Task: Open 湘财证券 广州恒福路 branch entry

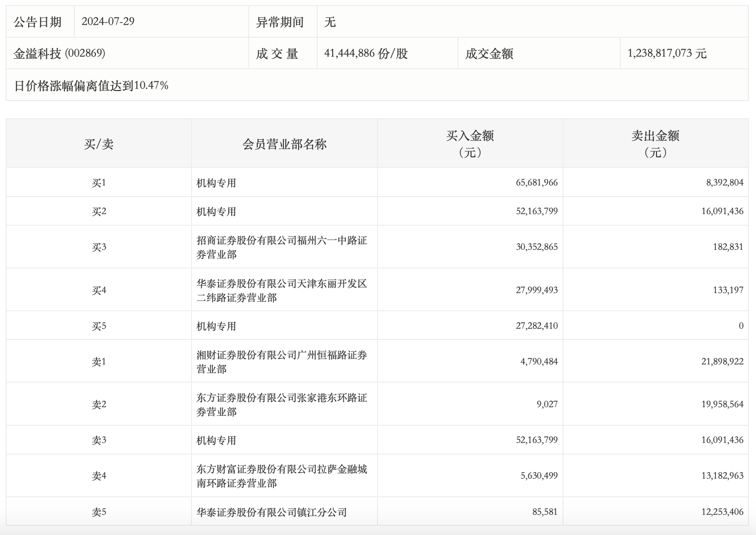Action: (x=281, y=362)
